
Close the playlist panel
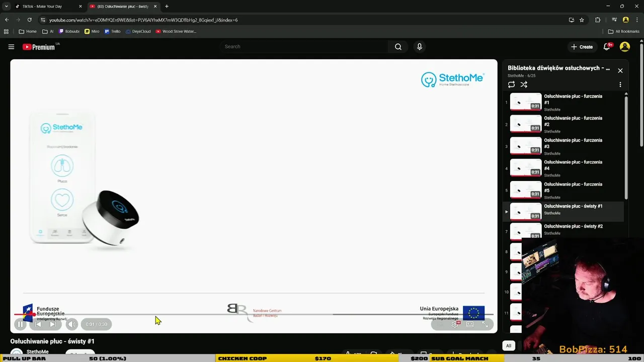pyautogui.click(x=620, y=71)
